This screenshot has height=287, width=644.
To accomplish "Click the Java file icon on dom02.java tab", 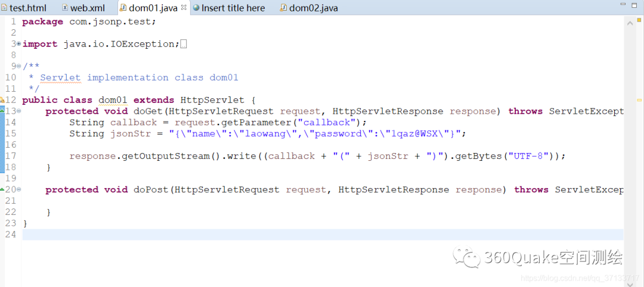I will pos(283,8).
